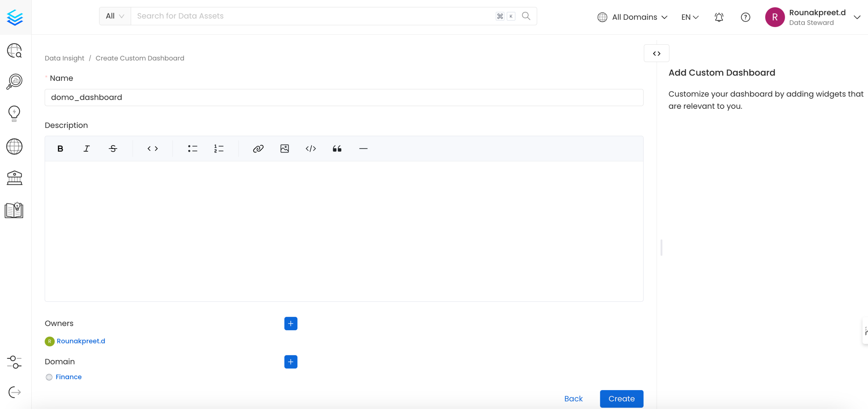This screenshot has width=868, height=411.
Task: Select the bulleted list formatting option
Action: 193,148
